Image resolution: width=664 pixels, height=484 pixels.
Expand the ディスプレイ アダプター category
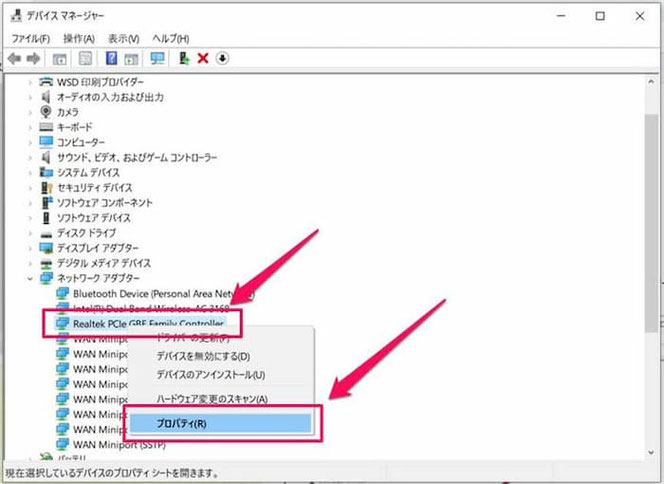(x=30, y=248)
